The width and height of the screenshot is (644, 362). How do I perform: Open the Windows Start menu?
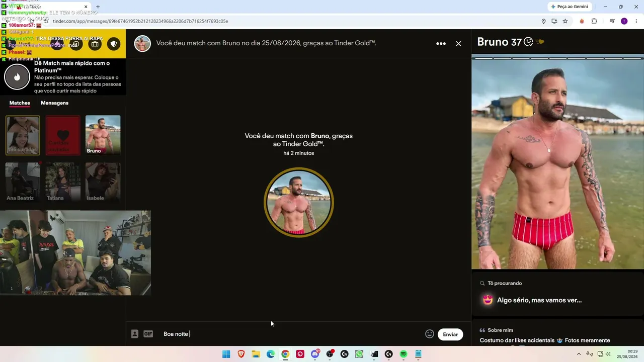[x=226, y=354]
